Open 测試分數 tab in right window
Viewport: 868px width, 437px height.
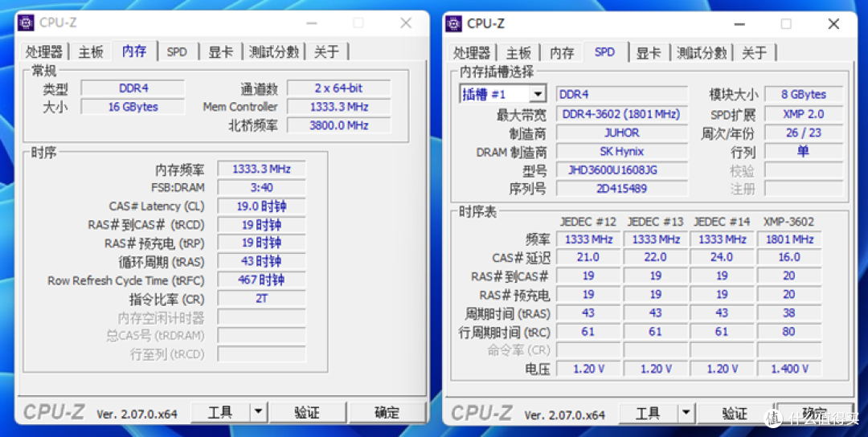[702, 53]
